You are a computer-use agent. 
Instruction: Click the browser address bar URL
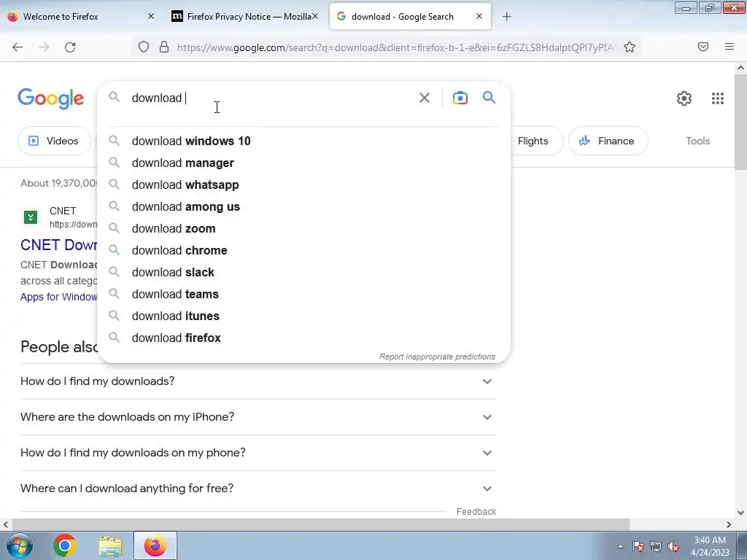point(395,47)
